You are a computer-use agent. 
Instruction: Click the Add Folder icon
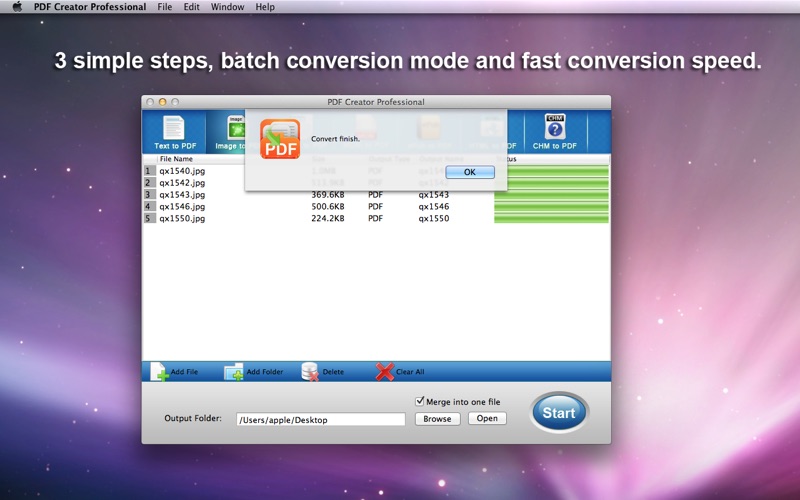pos(234,371)
